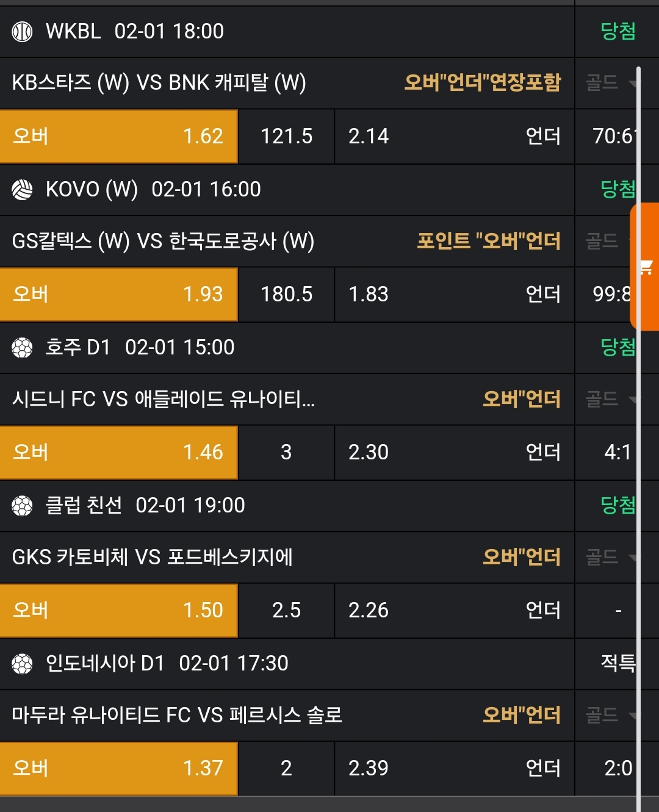This screenshot has height=812, width=659.
Task: Click the basketball icon beside WKBL
Action: click(23, 31)
